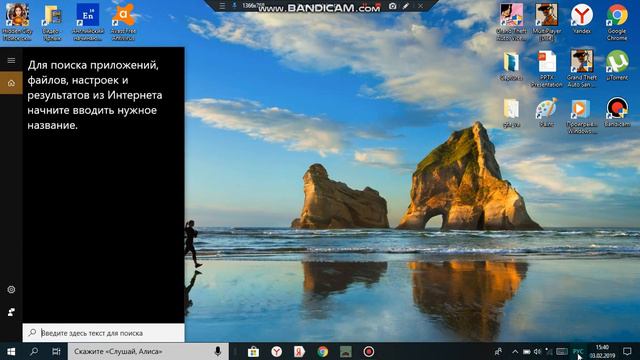
Task: Launch the blue 'En' English learning shortcut
Action: [88, 22]
